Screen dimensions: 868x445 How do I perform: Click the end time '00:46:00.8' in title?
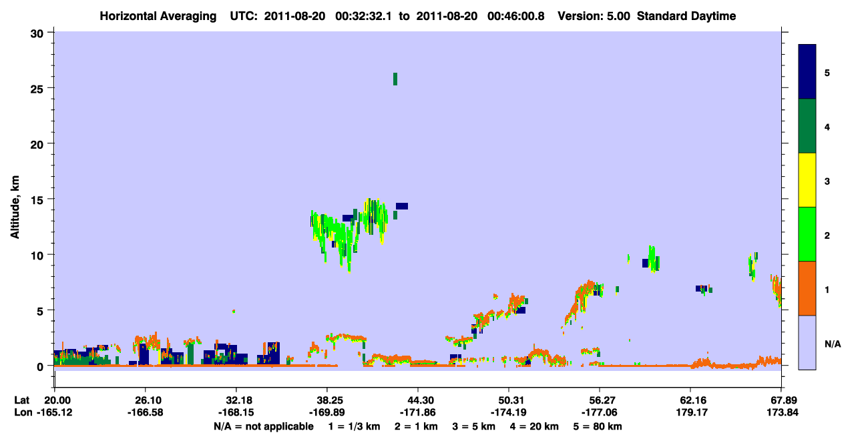[515, 16]
